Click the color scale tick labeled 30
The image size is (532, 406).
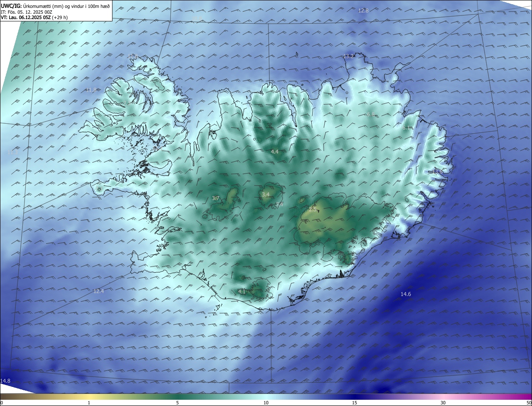tap(443, 403)
